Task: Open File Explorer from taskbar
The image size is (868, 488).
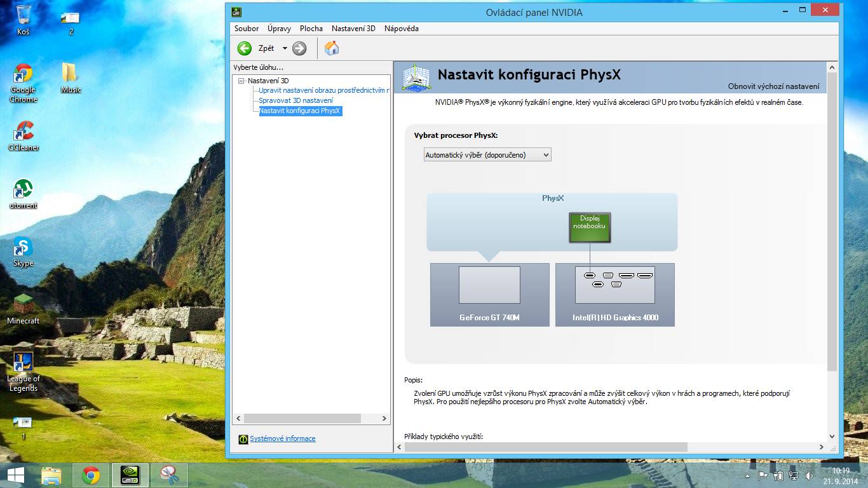Action: pyautogui.click(x=51, y=475)
